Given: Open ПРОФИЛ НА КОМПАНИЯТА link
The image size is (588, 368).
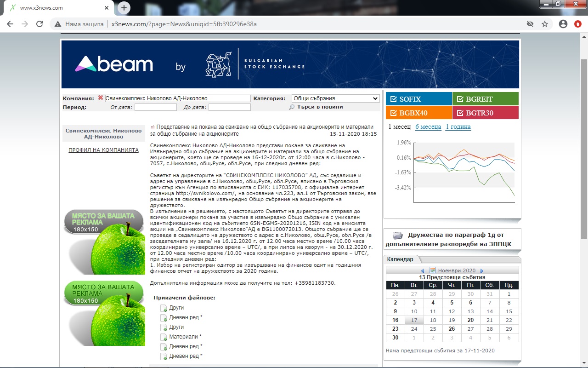Looking at the screenshot, I should [103, 150].
